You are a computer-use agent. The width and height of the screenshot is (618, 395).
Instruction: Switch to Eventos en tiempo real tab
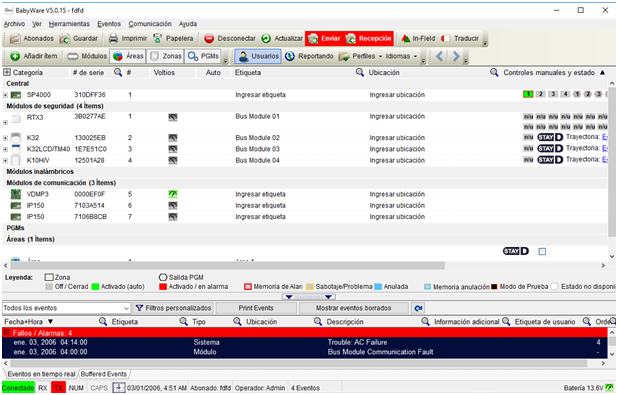click(x=41, y=374)
